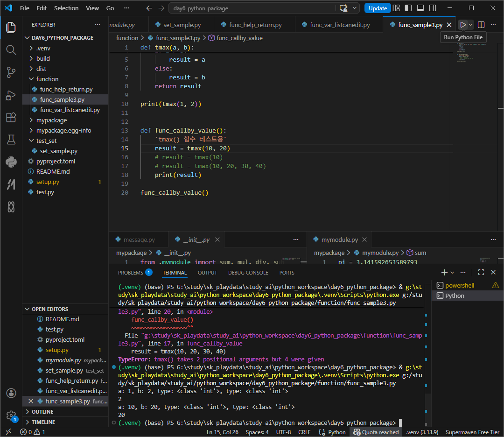
Task: Click the Update button
Action: point(378,8)
